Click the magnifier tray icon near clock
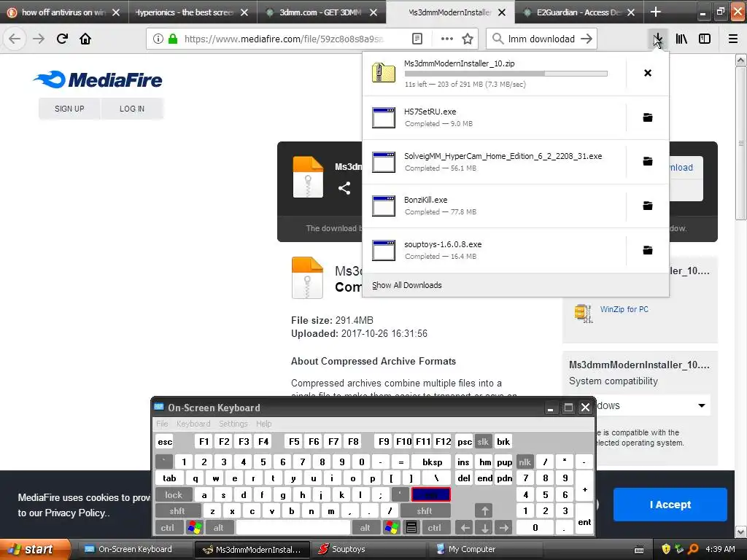Viewport: 747px width, 560px height. pyautogui.click(x=694, y=549)
